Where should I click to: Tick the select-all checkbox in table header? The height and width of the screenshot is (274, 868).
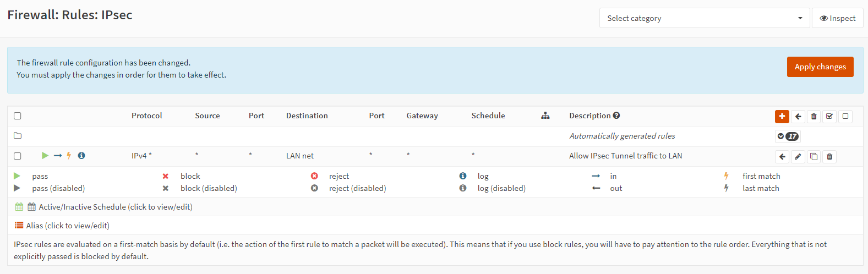click(18, 116)
